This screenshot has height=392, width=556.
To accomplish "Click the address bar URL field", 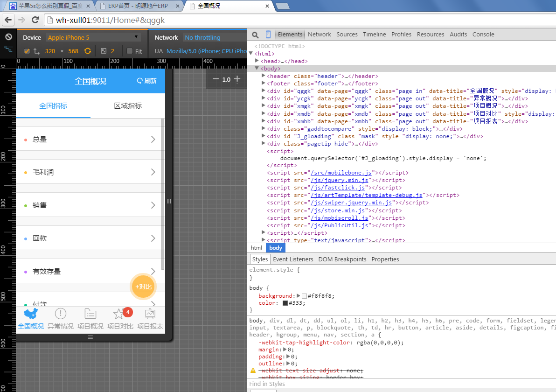I will pyautogui.click(x=299, y=20).
